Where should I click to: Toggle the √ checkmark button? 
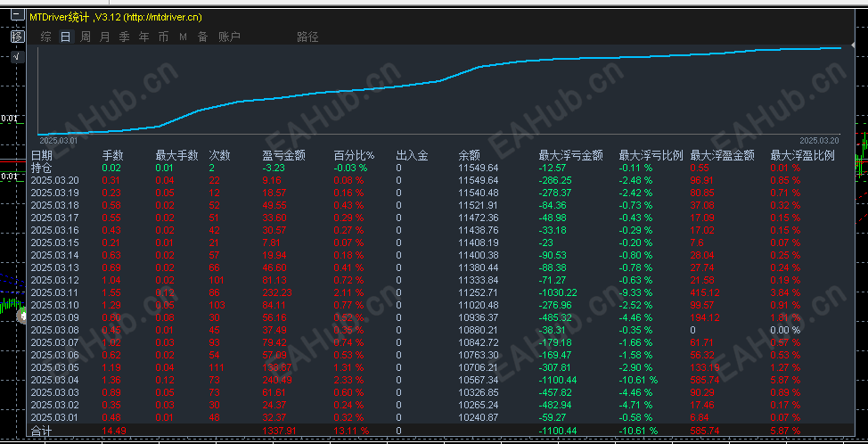coord(18,56)
